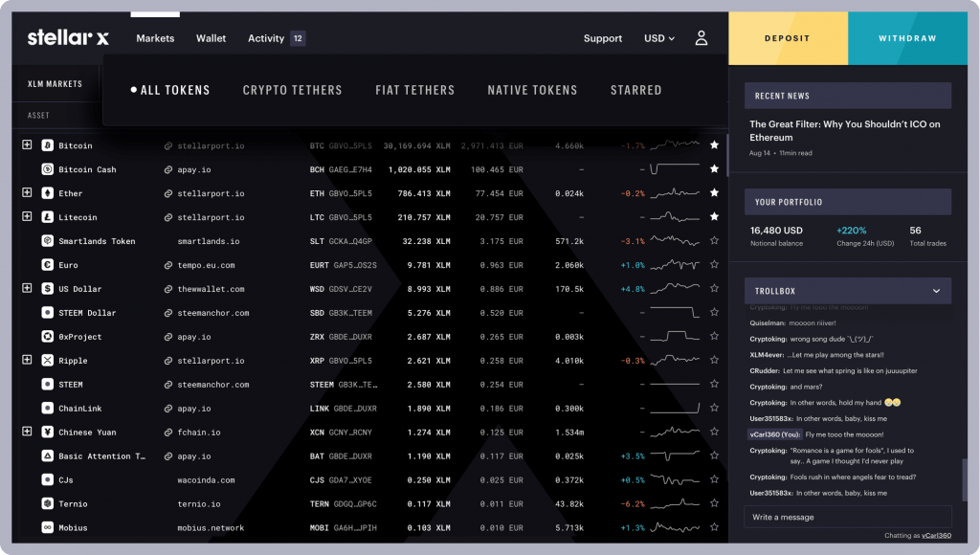Screen dimensions: 980x555
Task: Click the STEEM Dollar asset icon
Action: click(x=47, y=313)
